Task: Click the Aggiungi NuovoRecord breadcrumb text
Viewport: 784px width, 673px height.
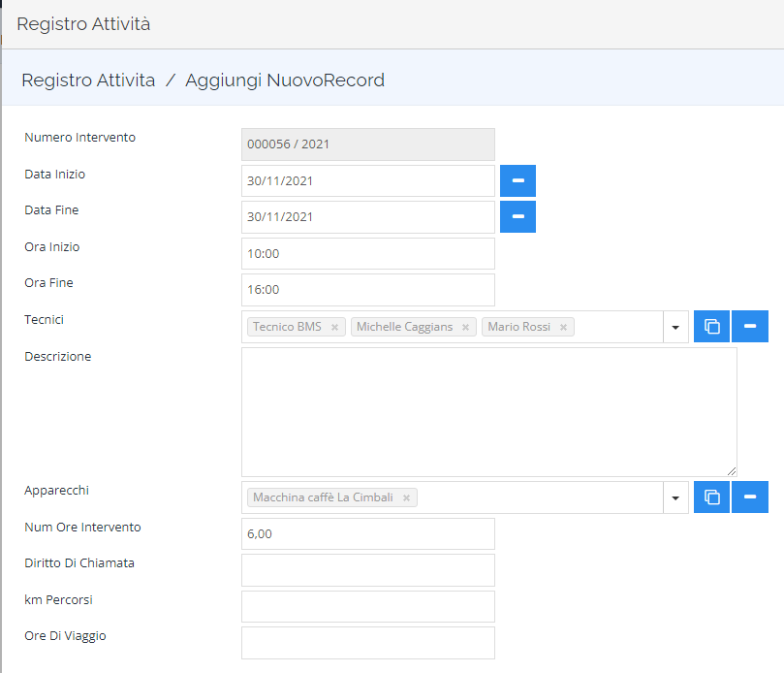Action: coord(285,80)
